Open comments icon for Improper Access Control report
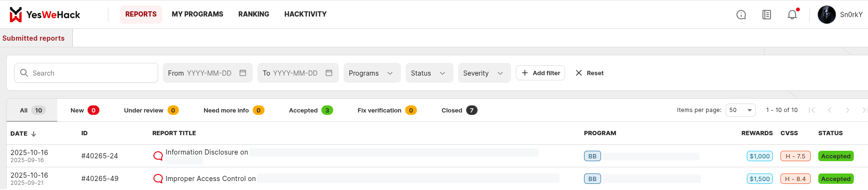The width and height of the screenshot is (868, 190). point(158,179)
